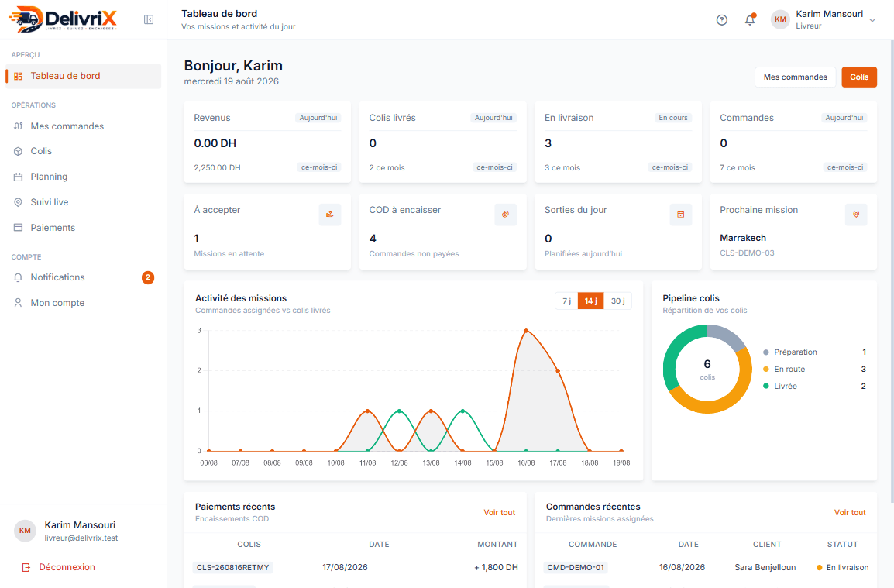Click the 17/08/2026 payment date
894x588 pixels.
[x=345, y=567]
